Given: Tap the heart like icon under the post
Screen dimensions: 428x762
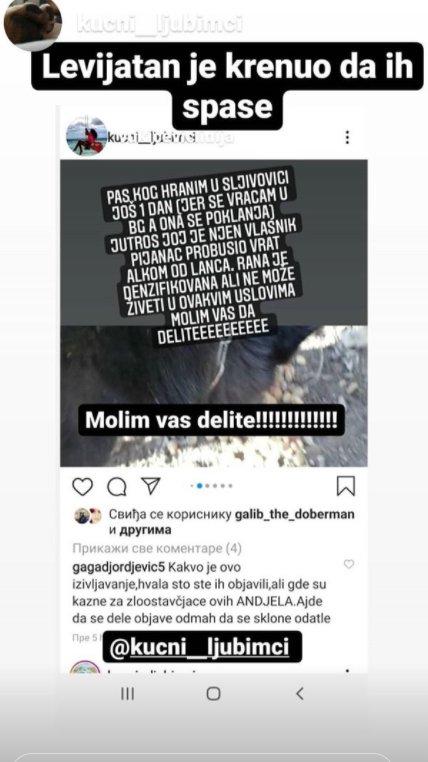Looking at the screenshot, I should pos(82,486).
